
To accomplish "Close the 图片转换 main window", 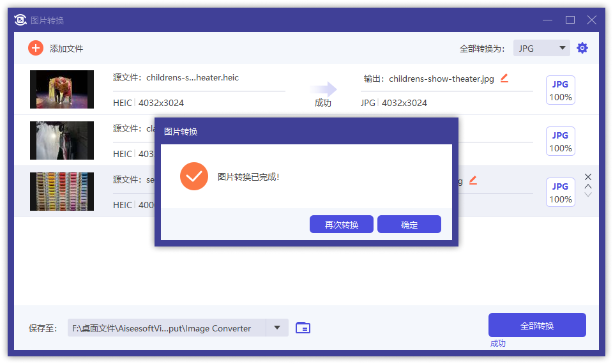I will click(x=591, y=20).
